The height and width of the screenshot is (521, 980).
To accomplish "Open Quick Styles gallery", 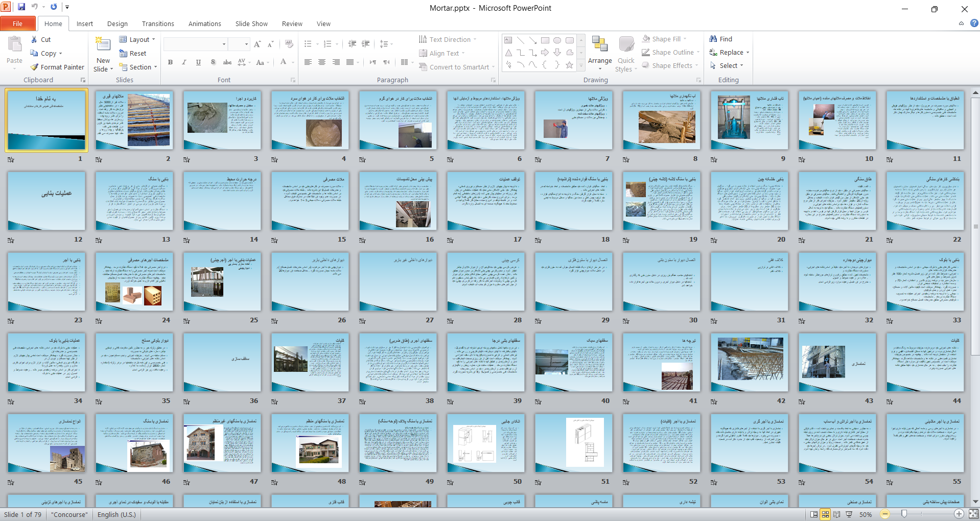I will [x=626, y=54].
